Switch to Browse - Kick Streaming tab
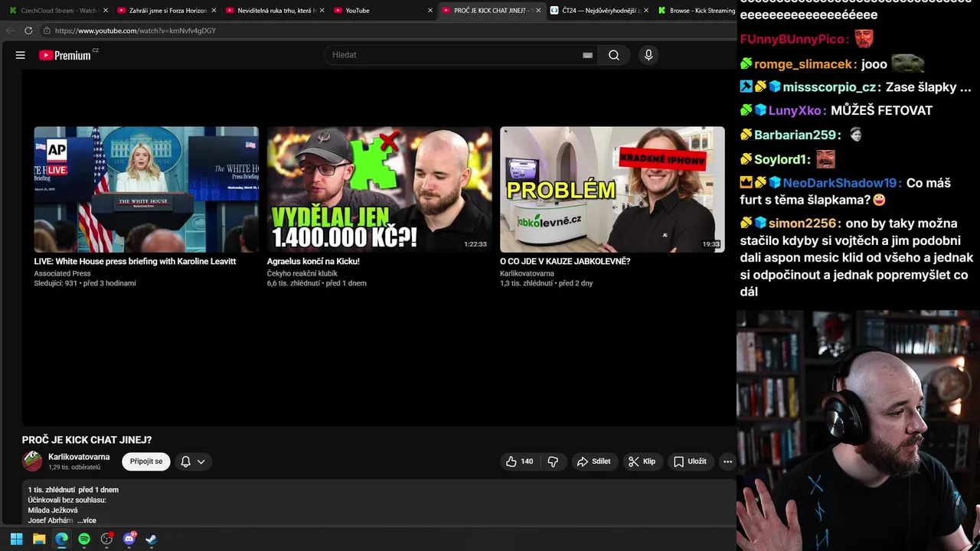980x551 pixels. coord(695,11)
